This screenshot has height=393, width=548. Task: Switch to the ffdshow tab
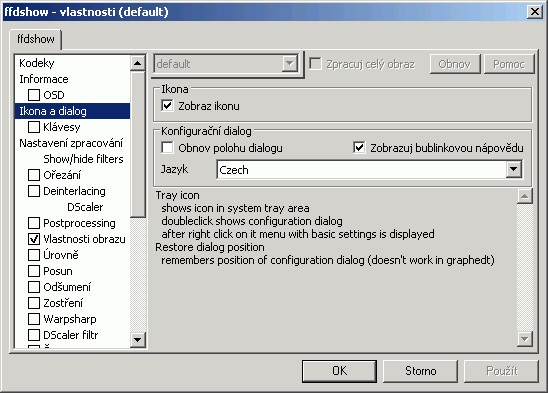tap(36, 39)
